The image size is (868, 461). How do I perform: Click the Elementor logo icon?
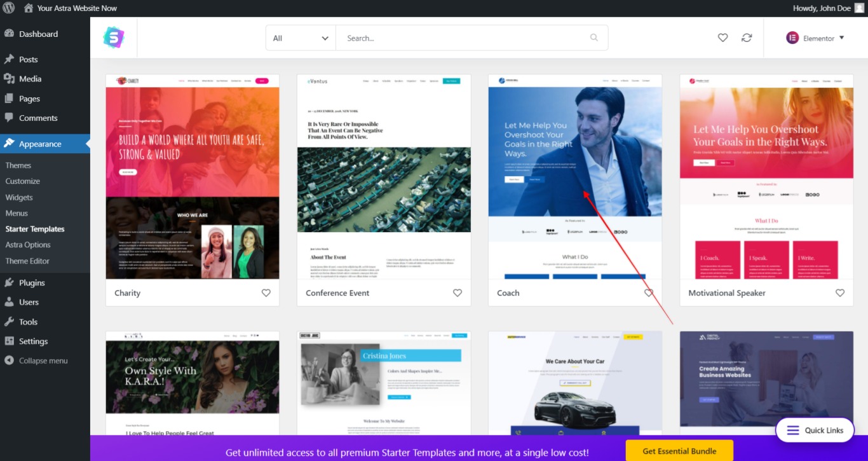pyautogui.click(x=792, y=38)
